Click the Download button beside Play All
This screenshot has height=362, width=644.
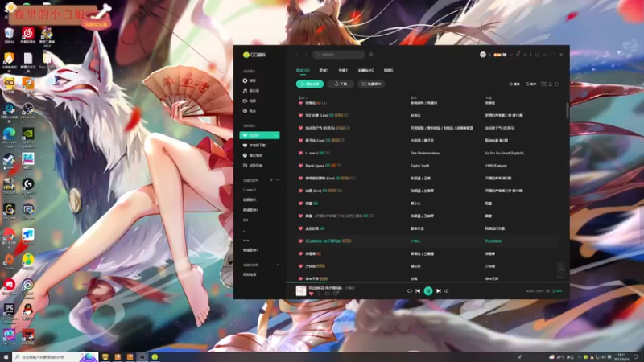point(341,84)
